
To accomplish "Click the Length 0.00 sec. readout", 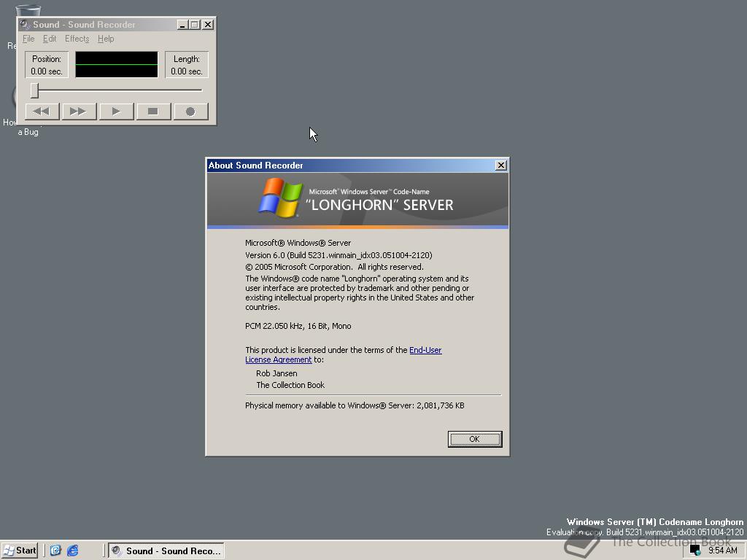I will 187,65.
